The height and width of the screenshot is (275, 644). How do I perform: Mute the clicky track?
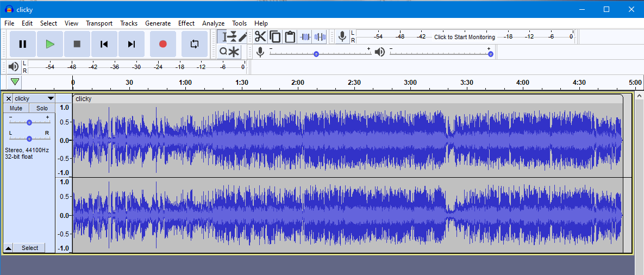pos(16,108)
